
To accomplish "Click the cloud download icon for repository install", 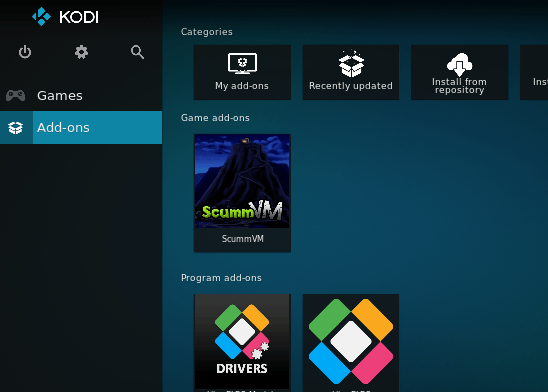I will click(459, 65).
